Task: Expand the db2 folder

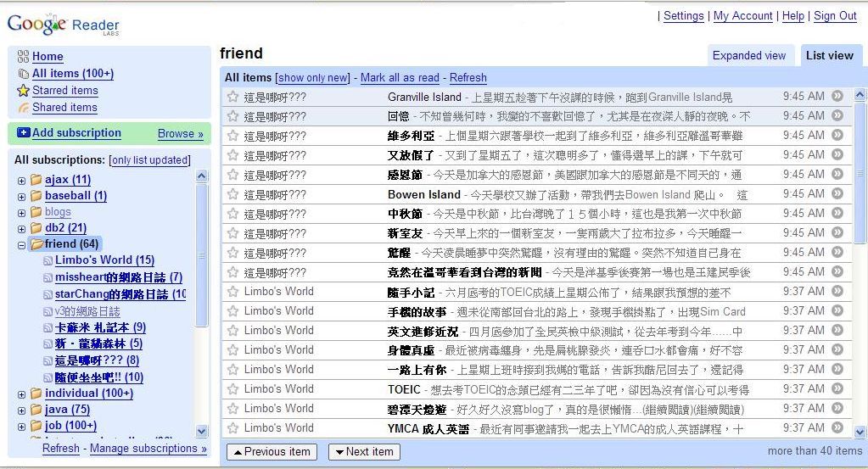Action: click(x=21, y=229)
